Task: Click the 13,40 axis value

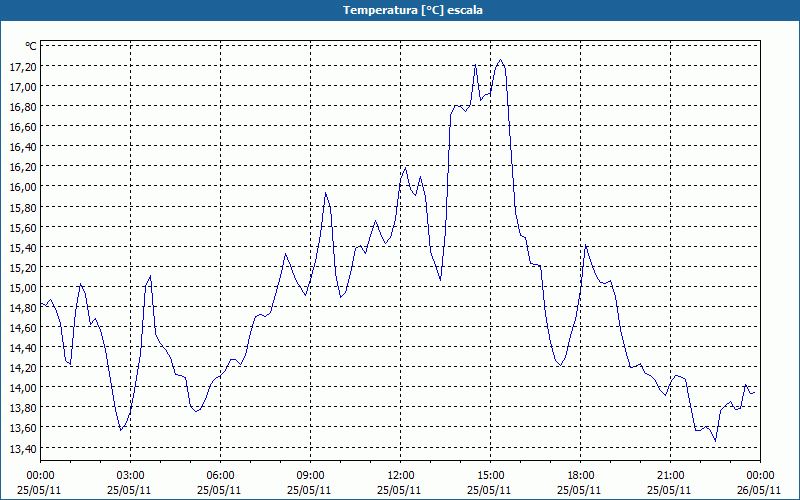Action: pyautogui.click(x=23, y=448)
